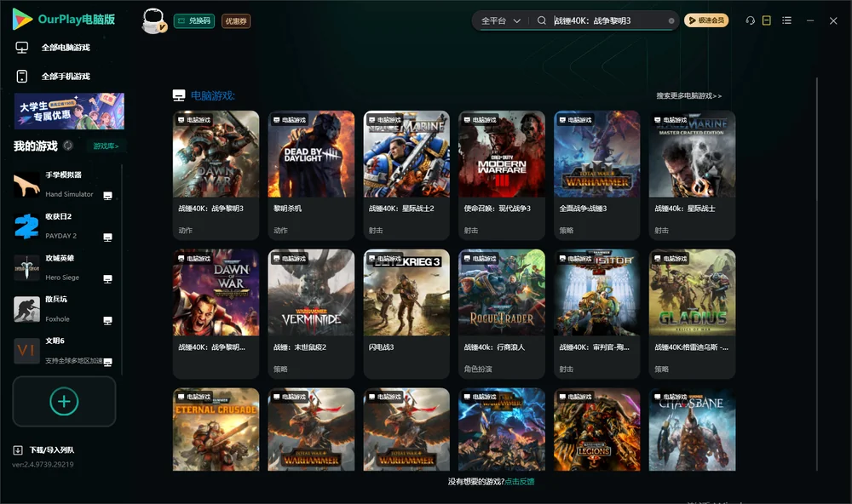Click the yellow mini-window mode icon
The image size is (852, 504).
(767, 20)
